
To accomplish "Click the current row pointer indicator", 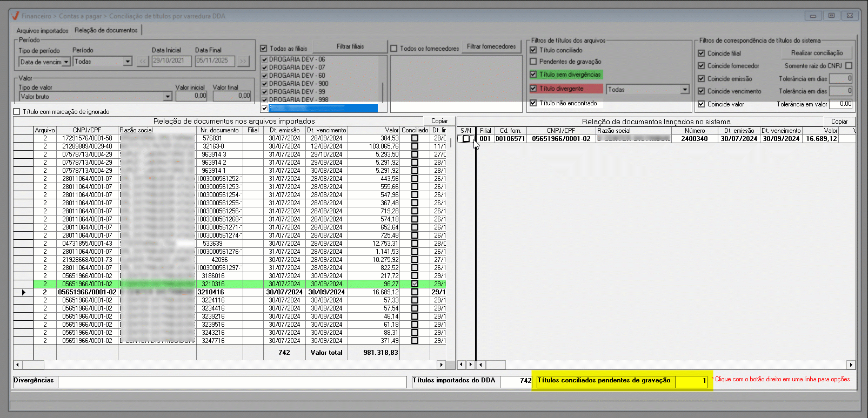I will click(x=23, y=292).
